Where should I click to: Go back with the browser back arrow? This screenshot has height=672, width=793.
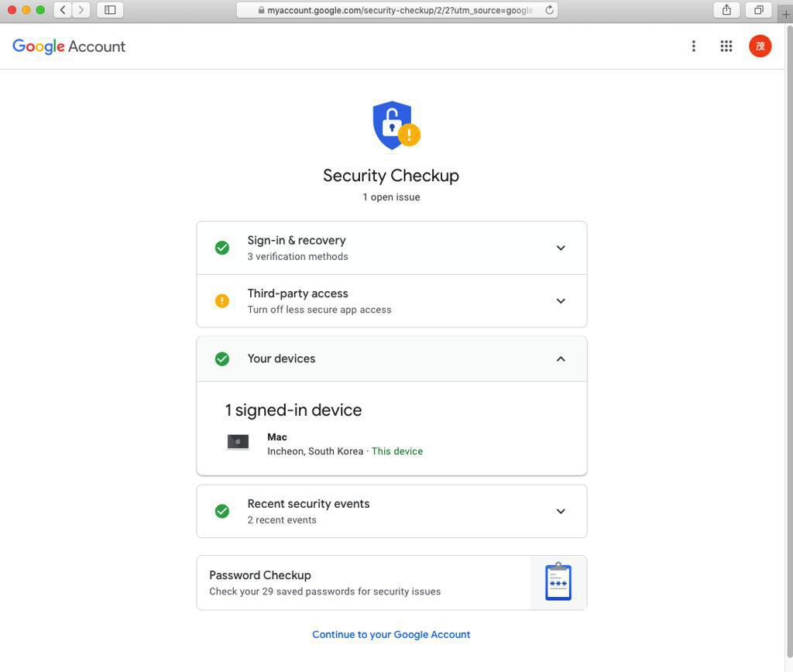point(63,10)
